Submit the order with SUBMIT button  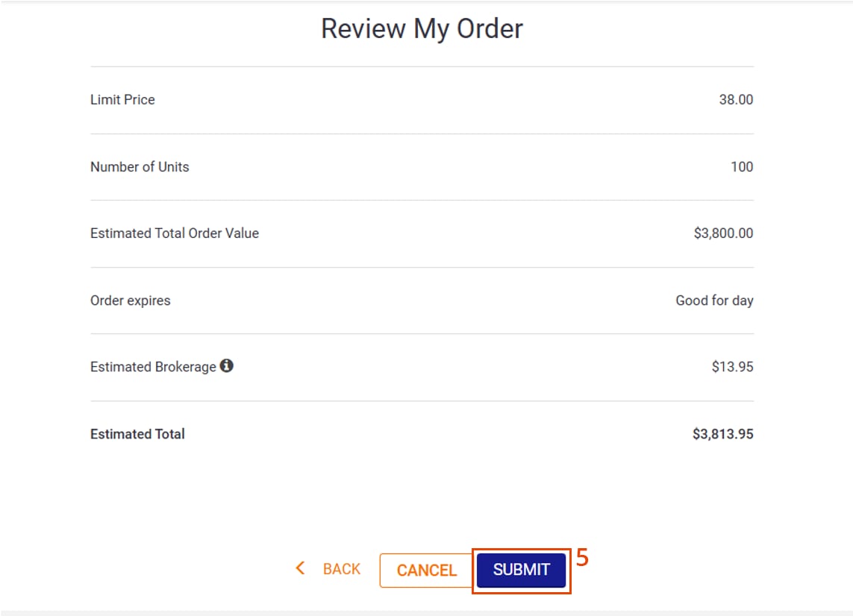[x=521, y=571]
